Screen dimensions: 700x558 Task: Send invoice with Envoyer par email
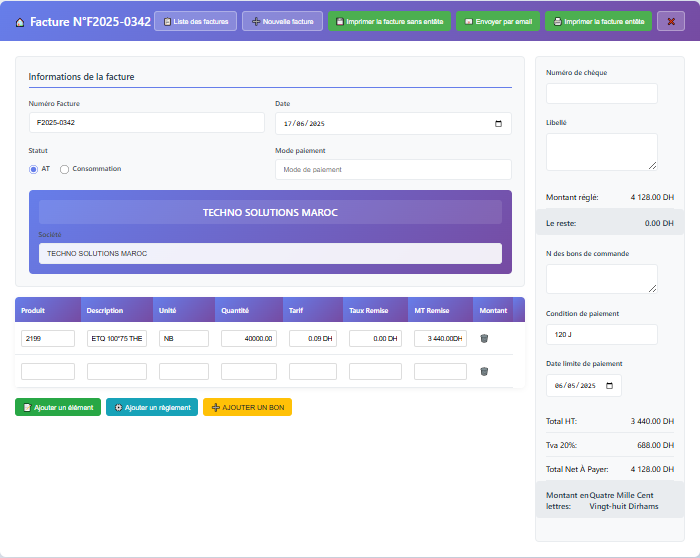click(498, 21)
